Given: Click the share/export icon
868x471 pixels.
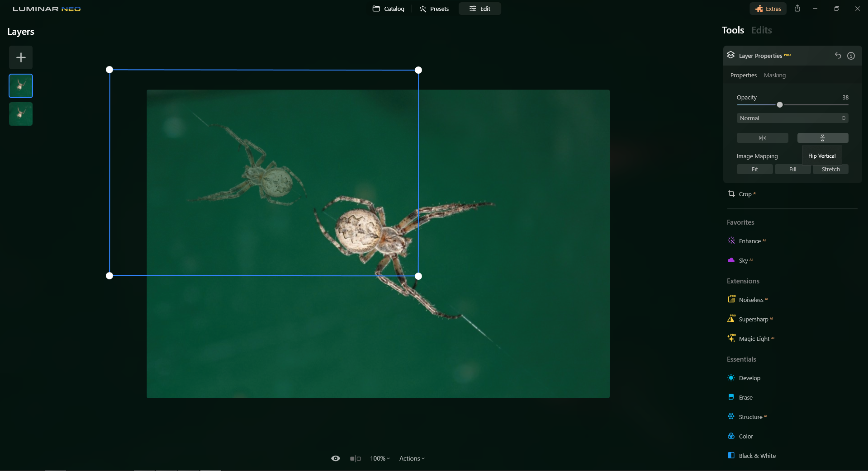Looking at the screenshot, I should [797, 9].
